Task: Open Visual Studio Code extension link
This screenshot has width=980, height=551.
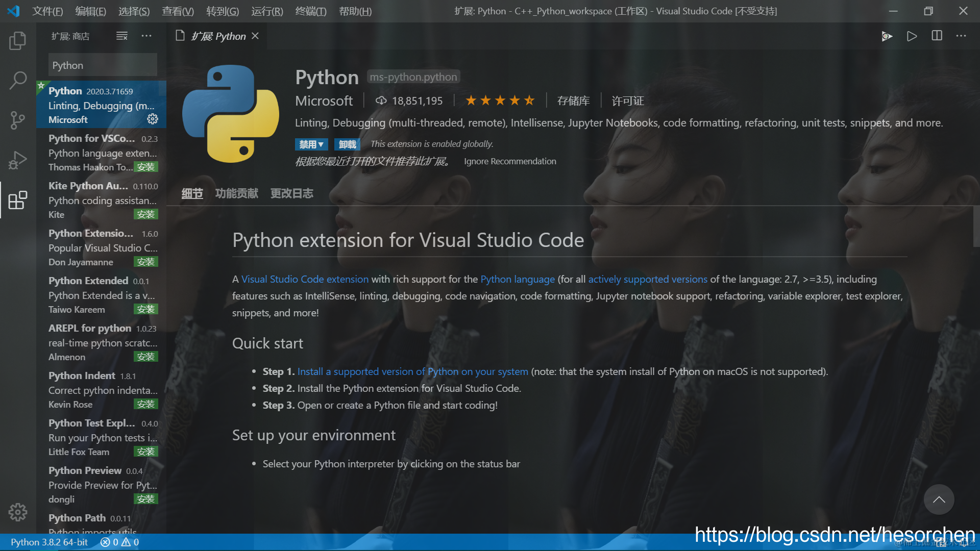Action: tap(305, 279)
